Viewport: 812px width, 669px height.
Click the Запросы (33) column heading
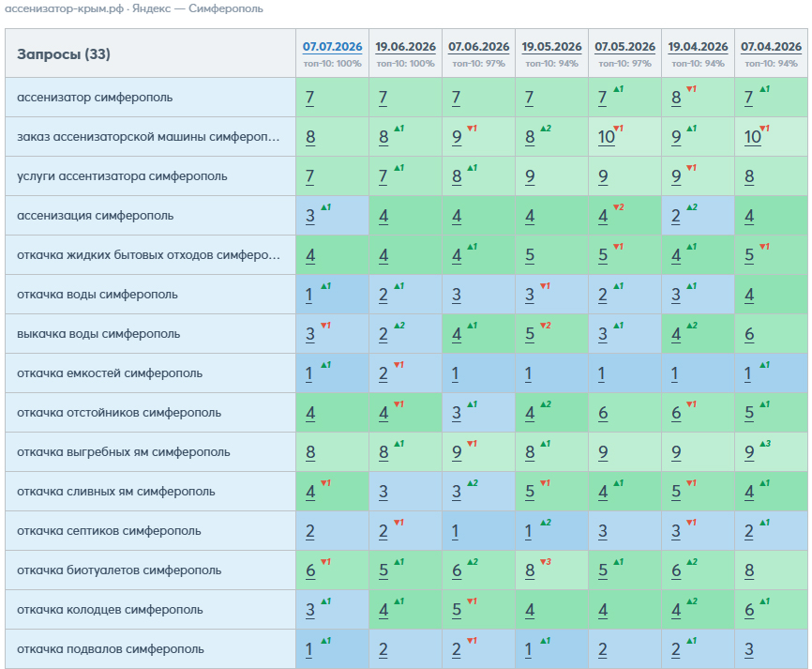point(64,53)
